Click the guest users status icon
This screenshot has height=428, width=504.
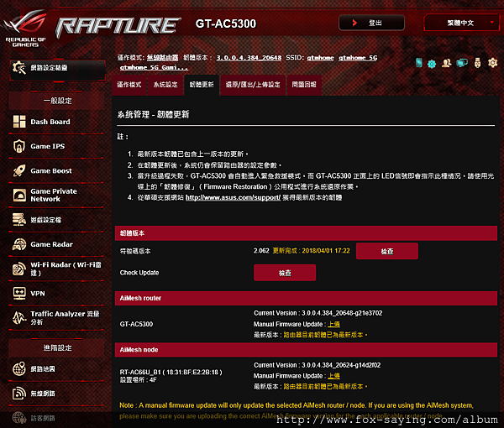(x=446, y=63)
